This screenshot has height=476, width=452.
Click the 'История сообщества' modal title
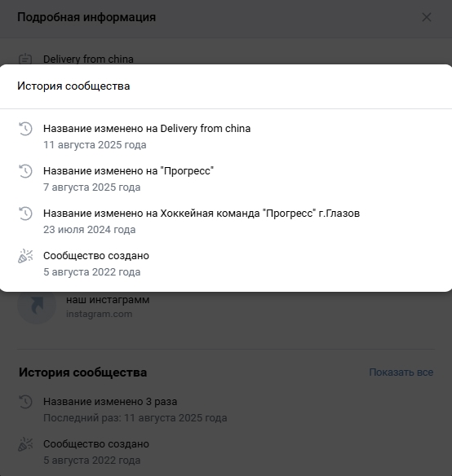pos(73,86)
